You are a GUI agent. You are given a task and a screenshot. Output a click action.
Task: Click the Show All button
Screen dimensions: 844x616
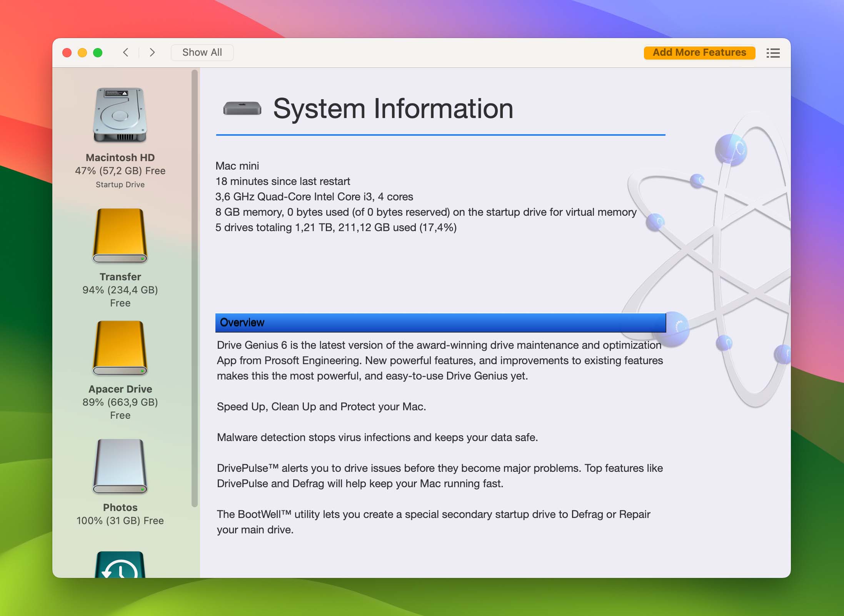(202, 52)
